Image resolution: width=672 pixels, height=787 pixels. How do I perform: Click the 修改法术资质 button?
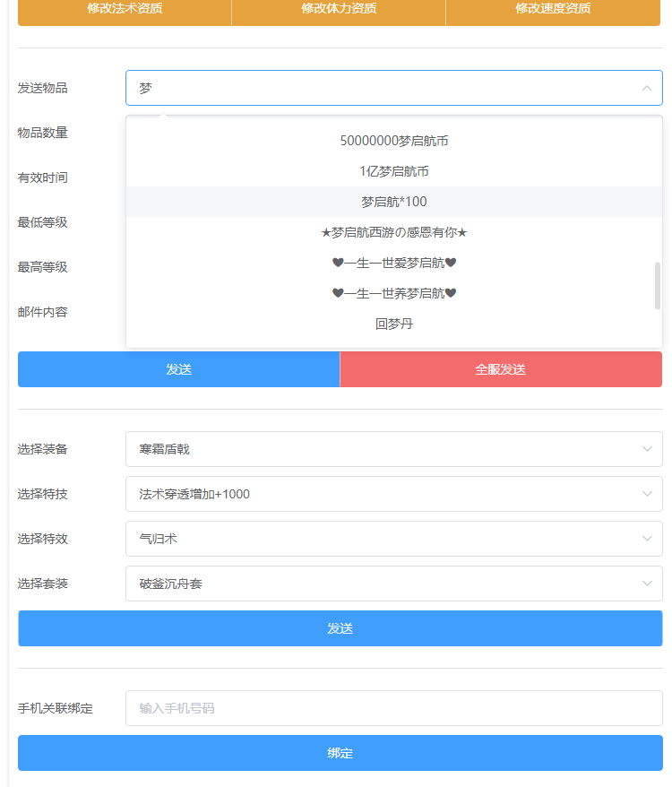[125, 9]
